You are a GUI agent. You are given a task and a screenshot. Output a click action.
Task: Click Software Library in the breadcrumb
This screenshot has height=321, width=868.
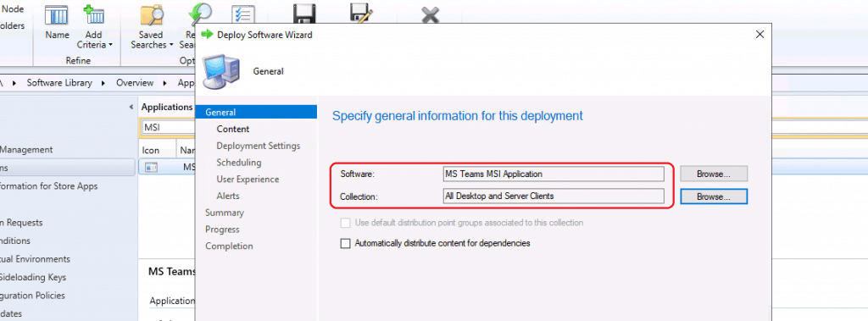click(59, 83)
